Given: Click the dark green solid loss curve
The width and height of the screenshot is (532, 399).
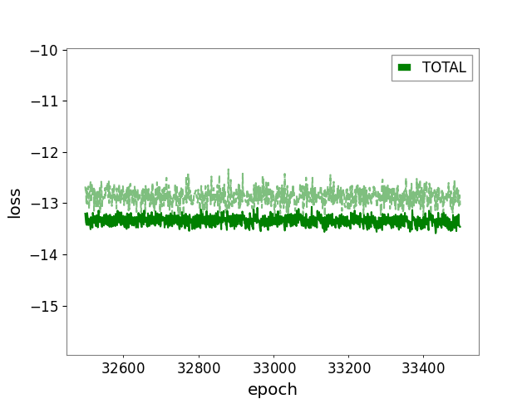Looking at the screenshot, I should click(273, 222).
